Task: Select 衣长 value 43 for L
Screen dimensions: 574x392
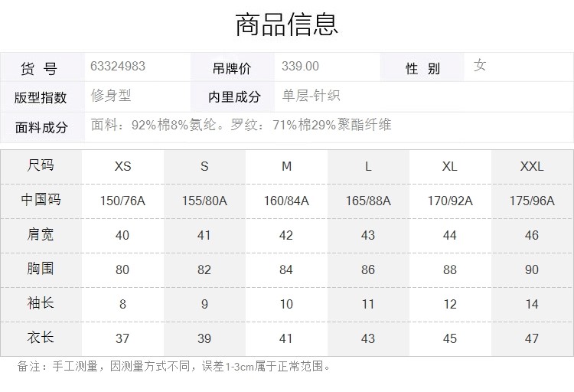Action: coord(368,338)
